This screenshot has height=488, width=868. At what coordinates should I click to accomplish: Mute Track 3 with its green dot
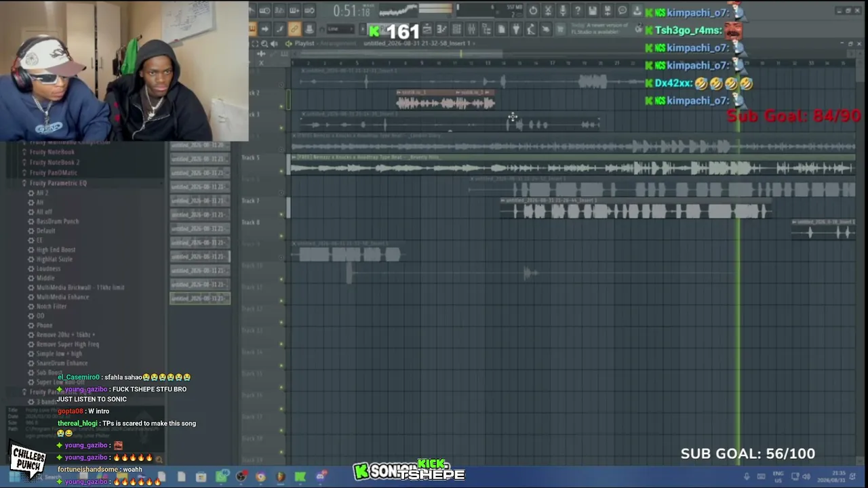pos(282,127)
